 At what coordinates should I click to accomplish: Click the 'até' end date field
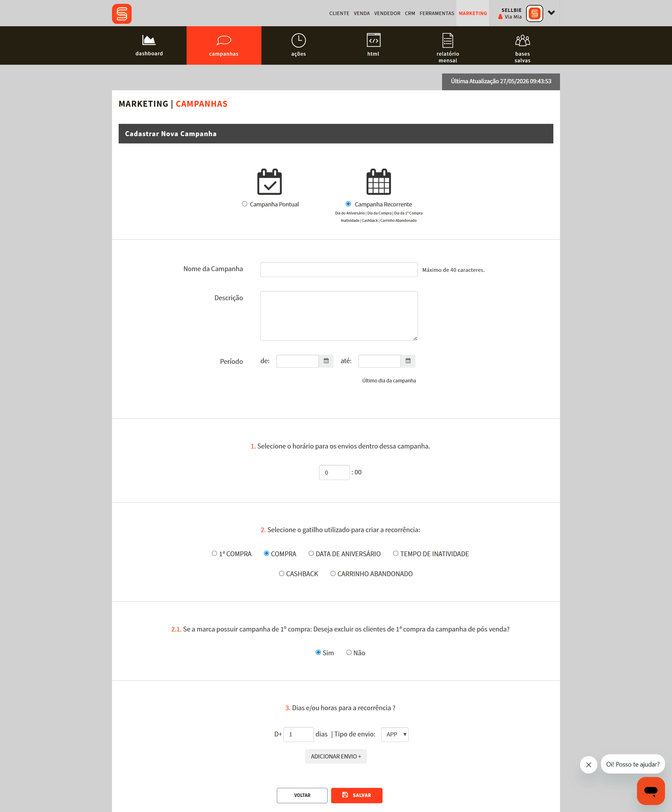coord(379,361)
